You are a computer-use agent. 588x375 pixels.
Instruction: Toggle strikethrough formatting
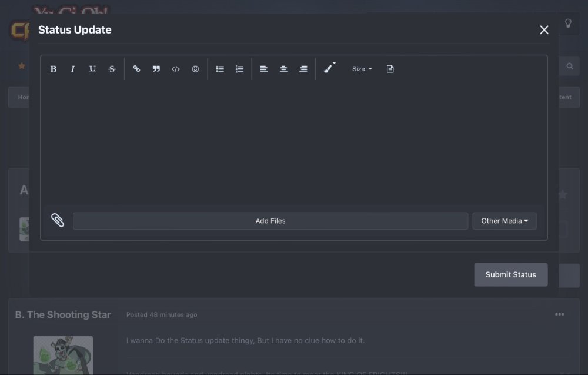(112, 69)
